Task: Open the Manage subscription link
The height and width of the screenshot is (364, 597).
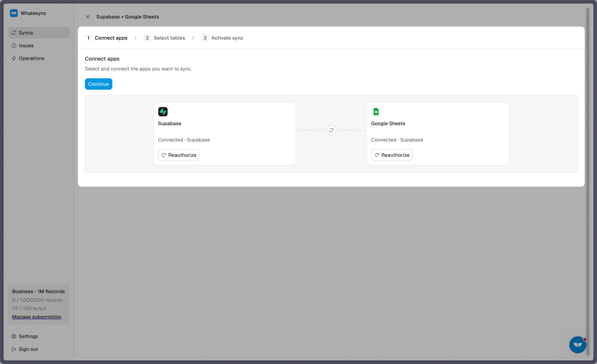Action: click(x=37, y=317)
